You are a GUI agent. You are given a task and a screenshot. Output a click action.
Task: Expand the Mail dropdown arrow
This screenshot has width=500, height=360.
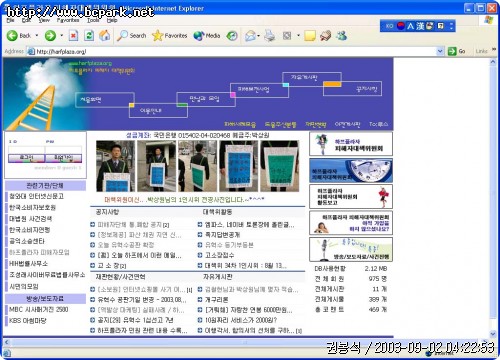(x=259, y=35)
